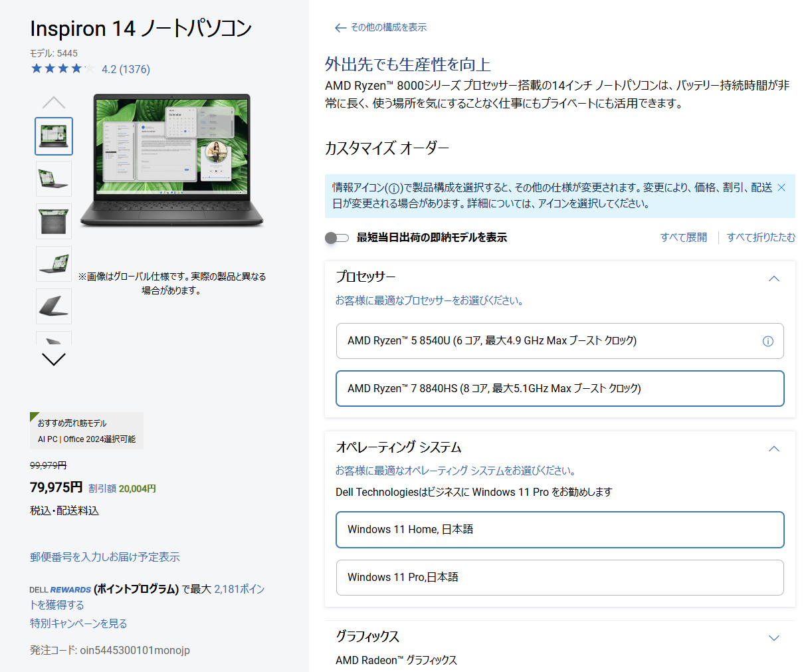Collapse the プロセッサー section
Viewport: 808px width, 672px height.
774,279
